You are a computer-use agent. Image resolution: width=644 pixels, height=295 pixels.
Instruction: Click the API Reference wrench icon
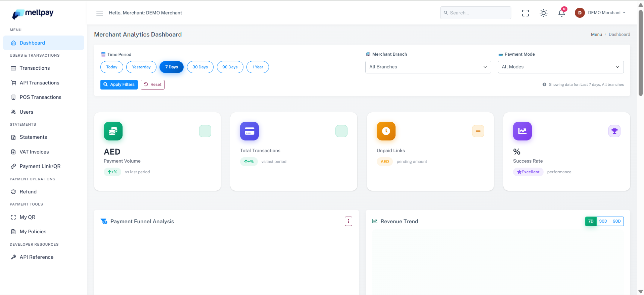click(x=13, y=257)
